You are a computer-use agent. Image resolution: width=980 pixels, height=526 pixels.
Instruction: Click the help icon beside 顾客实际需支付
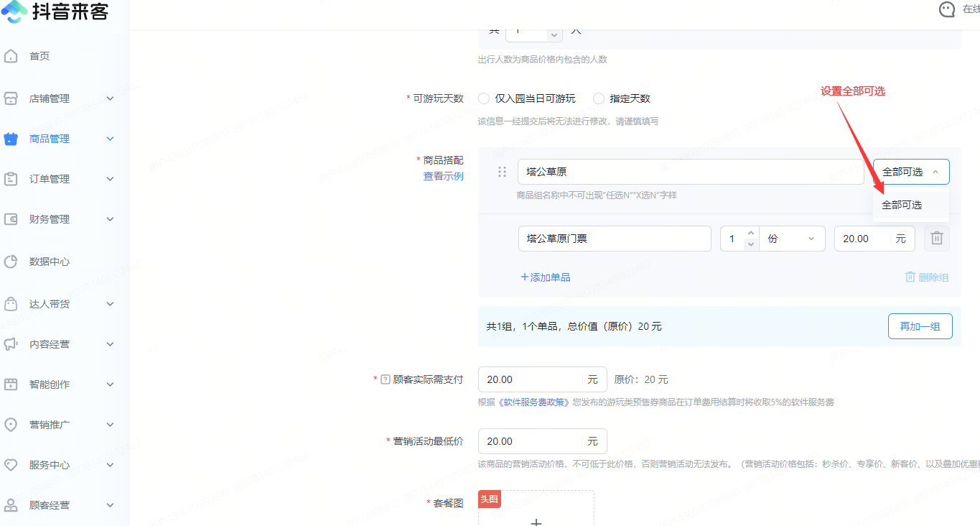tap(385, 379)
